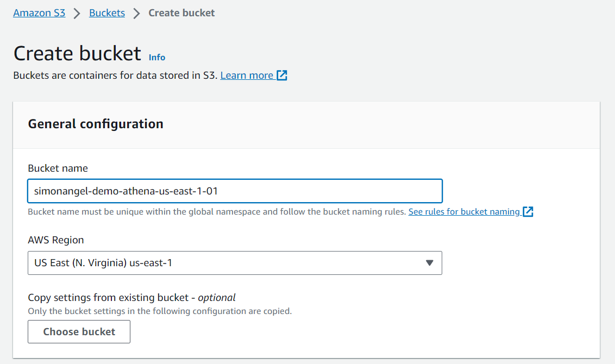This screenshot has width=615, height=364.
Task: Click the chevron separator after Buckets
Action: pos(136,14)
